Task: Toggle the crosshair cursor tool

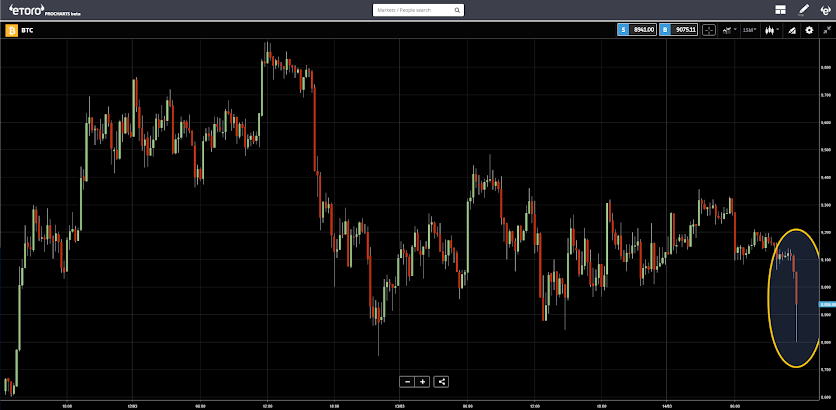Action: [709, 30]
